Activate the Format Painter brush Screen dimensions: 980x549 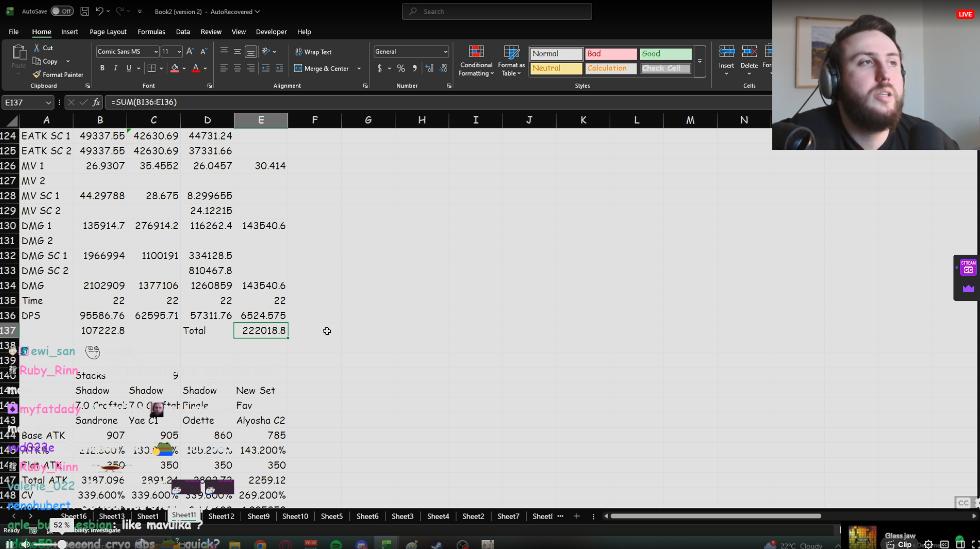pyautogui.click(x=58, y=75)
